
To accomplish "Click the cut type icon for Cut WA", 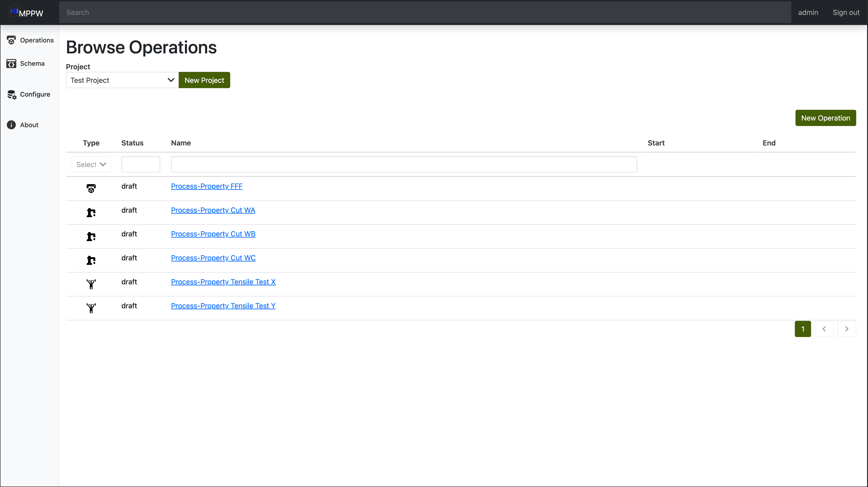I will point(91,212).
